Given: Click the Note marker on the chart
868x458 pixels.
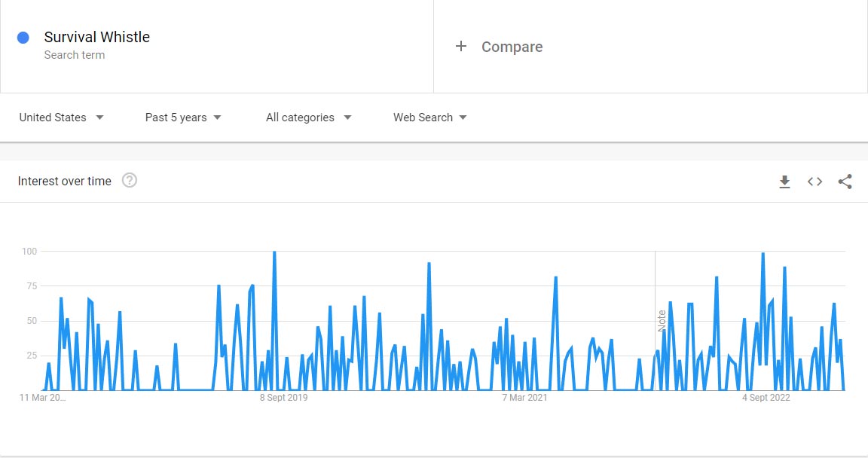Looking at the screenshot, I should point(662,320).
